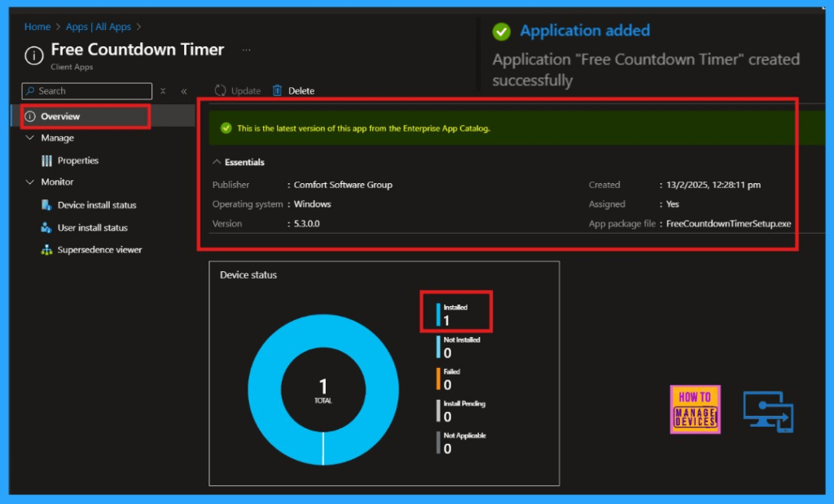Viewport: 834px width, 504px height.
Task: Open the Home breadcrumb link
Action: coord(37,27)
